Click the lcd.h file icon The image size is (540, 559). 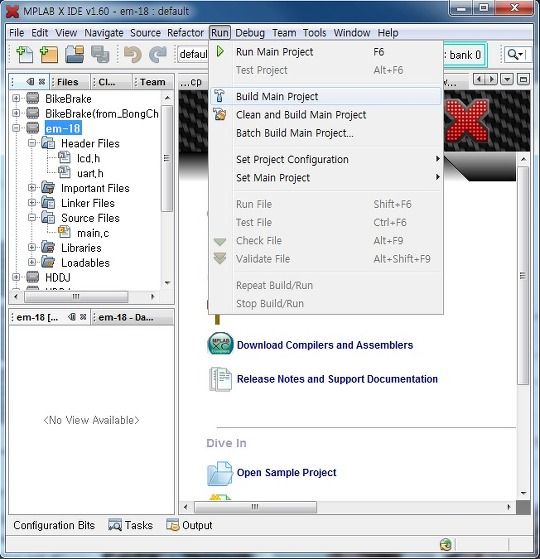coord(64,157)
